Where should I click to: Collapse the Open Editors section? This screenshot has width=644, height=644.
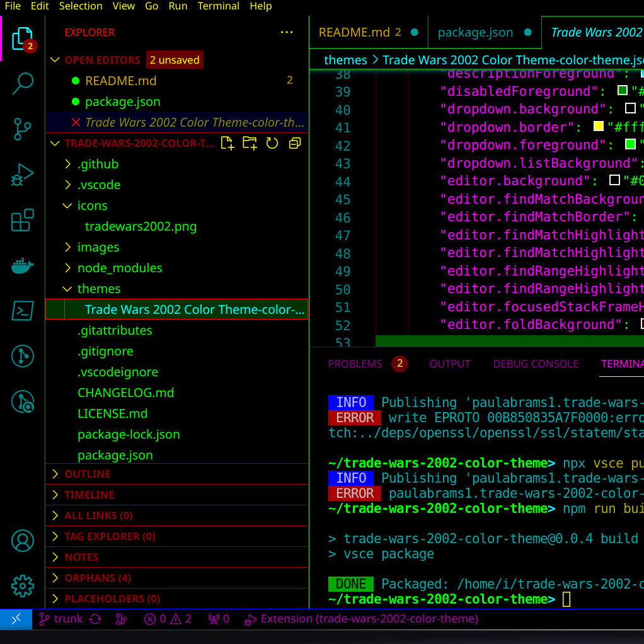click(55, 60)
